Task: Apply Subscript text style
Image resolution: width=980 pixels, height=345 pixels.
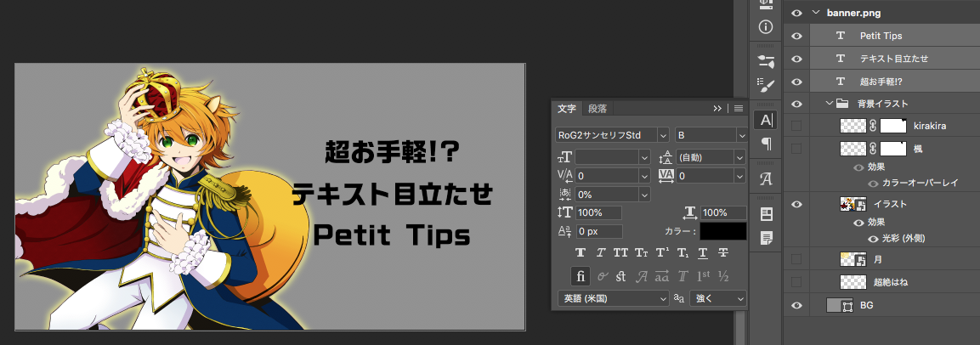Action: 682,252
